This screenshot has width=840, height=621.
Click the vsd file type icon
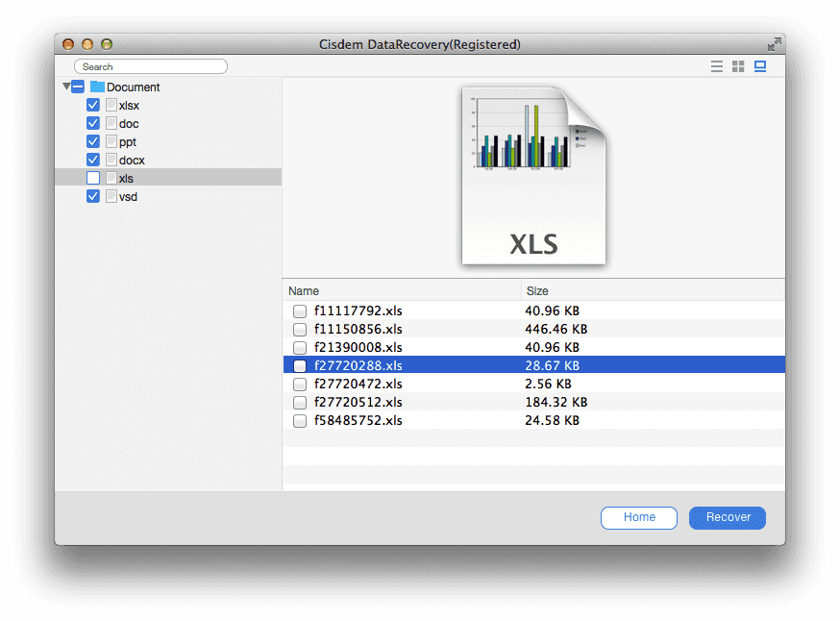point(111,196)
